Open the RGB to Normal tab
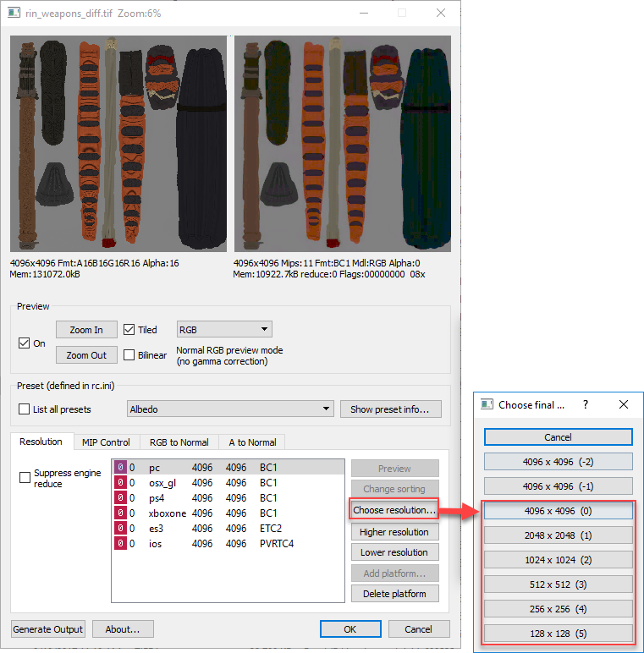Image resolution: width=644 pixels, height=653 pixels. pos(179,442)
